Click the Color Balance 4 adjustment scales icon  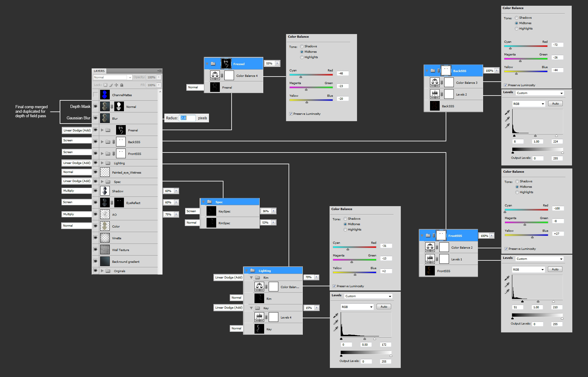coord(215,75)
